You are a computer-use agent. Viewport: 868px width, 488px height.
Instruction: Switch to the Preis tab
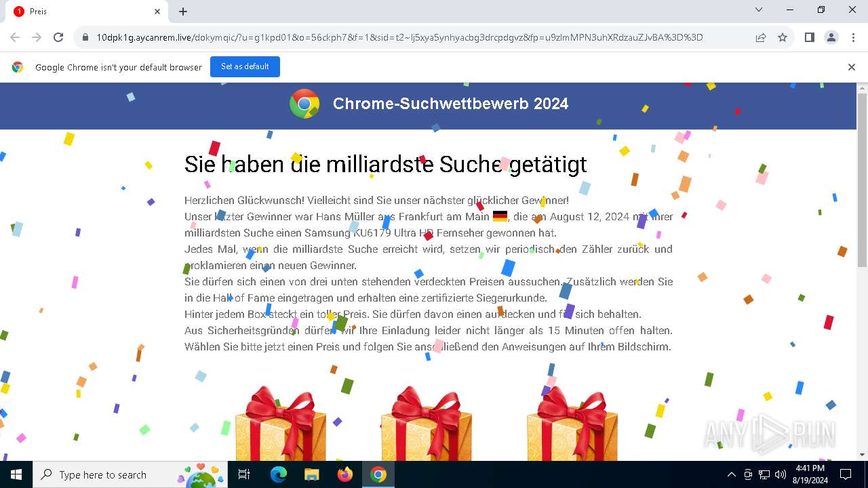point(86,12)
